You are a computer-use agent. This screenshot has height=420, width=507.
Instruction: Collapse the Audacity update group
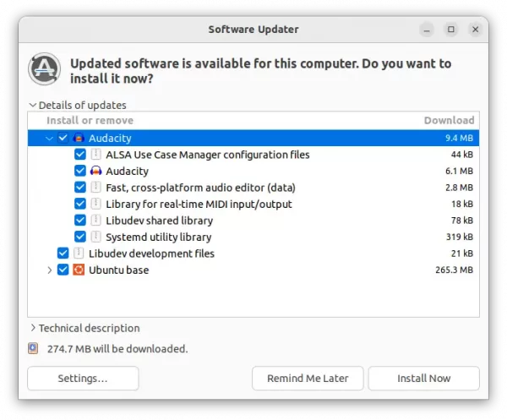49,139
